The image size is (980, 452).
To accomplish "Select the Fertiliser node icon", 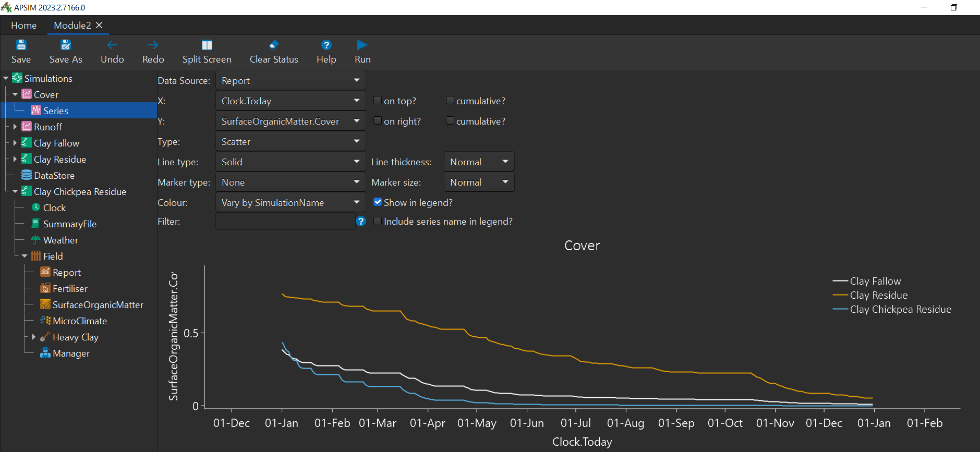I will click(x=45, y=288).
